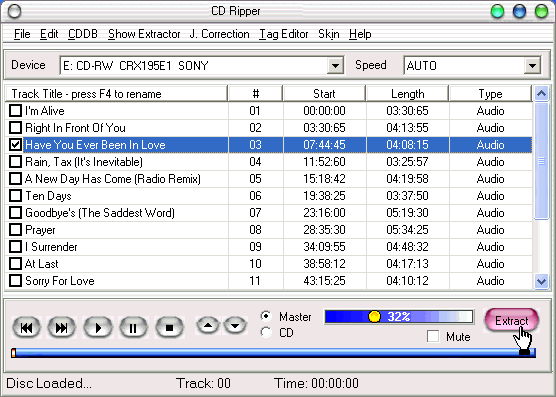The height and width of the screenshot is (397, 556).
Task: Open the J. Correction menu
Action: 219,34
